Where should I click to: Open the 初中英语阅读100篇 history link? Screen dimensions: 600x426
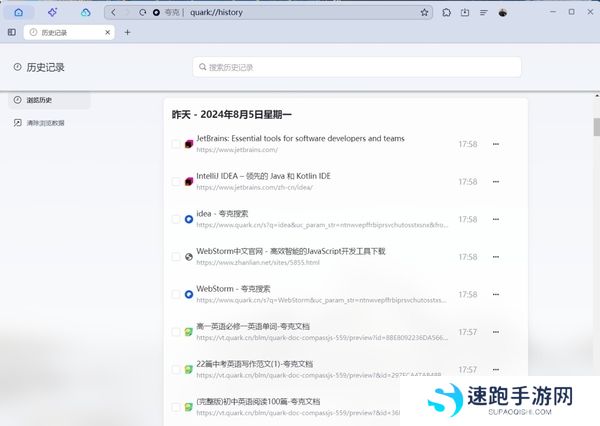click(258, 402)
